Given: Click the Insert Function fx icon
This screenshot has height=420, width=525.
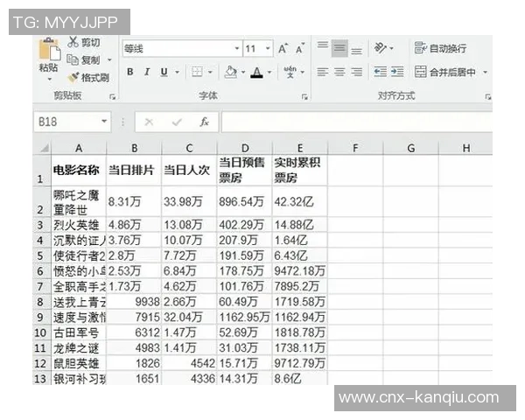Looking at the screenshot, I should (204, 122).
